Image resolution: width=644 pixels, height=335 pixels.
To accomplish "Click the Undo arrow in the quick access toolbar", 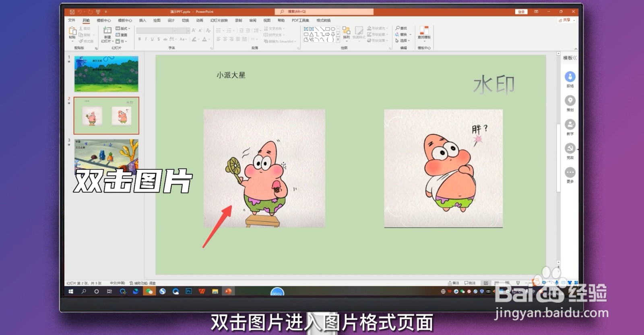I will [80, 12].
